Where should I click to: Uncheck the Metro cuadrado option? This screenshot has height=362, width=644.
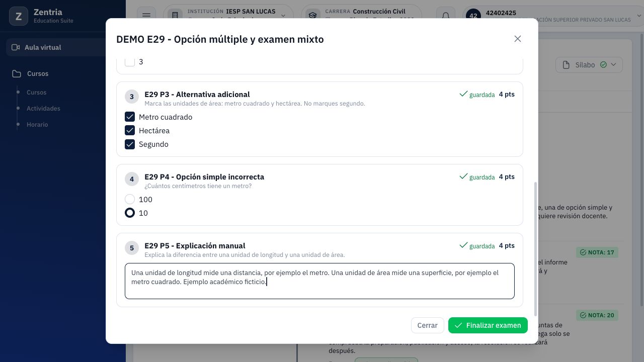130,117
